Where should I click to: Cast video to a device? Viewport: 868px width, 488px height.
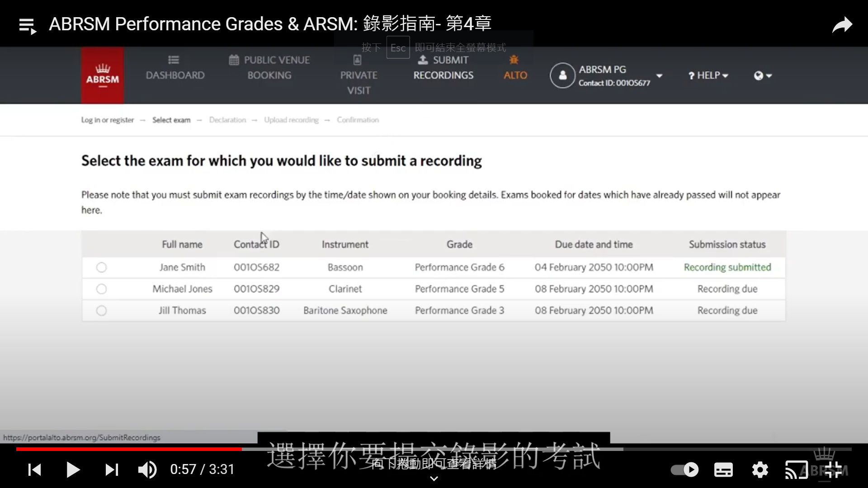tap(796, 470)
